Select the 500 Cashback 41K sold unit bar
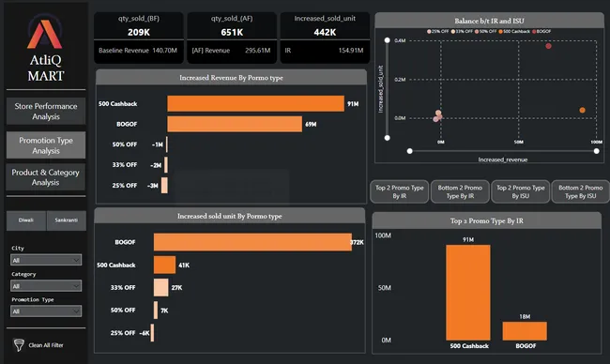Image resolution: width=610 pixels, height=364 pixels. 164,265
